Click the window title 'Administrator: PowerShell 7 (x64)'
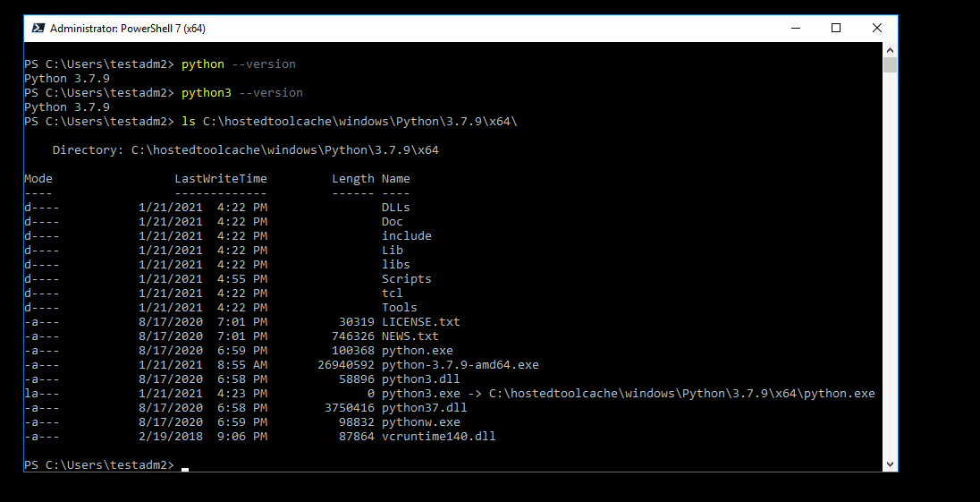The height and width of the screenshot is (502, 980). (128, 28)
